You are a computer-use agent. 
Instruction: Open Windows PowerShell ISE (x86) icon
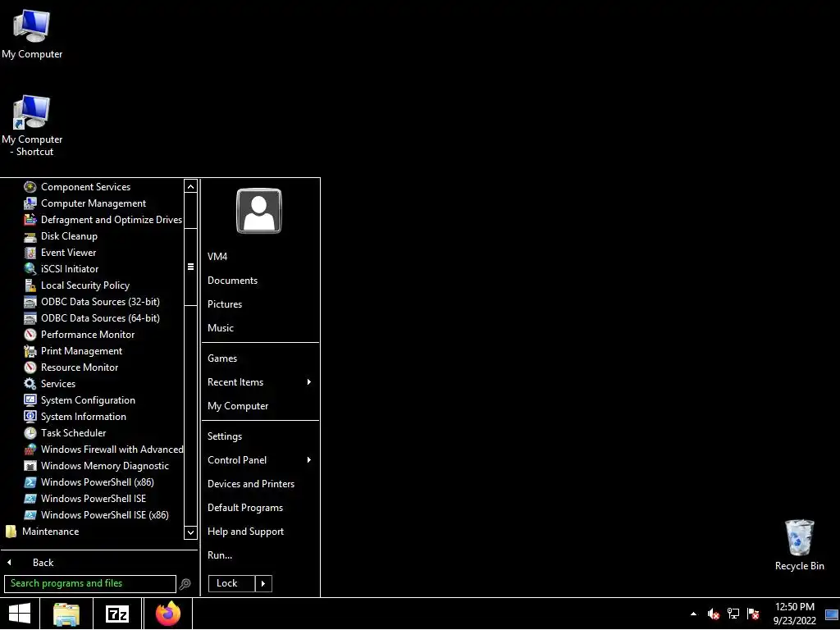click(x=30, y=515)
